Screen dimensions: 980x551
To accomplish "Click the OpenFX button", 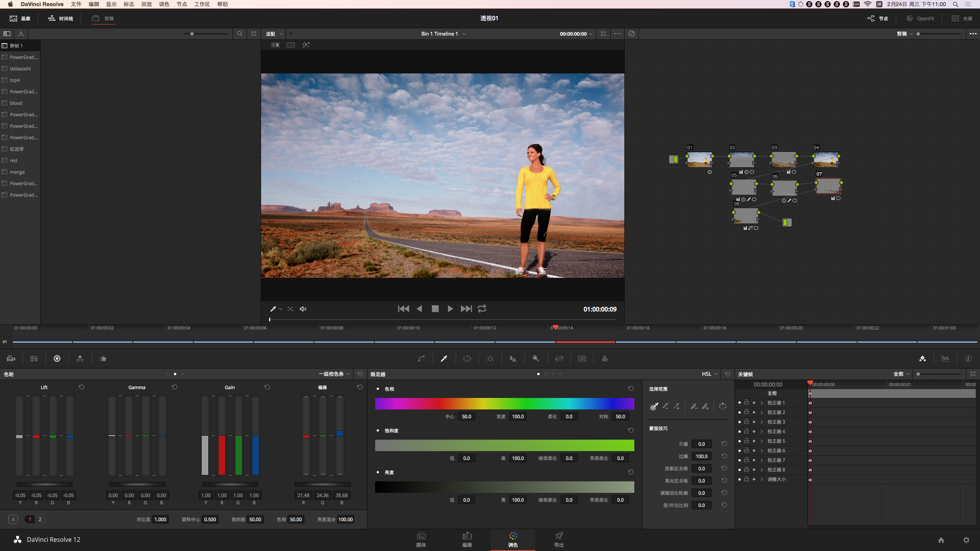I will click(x=920, y=18).
